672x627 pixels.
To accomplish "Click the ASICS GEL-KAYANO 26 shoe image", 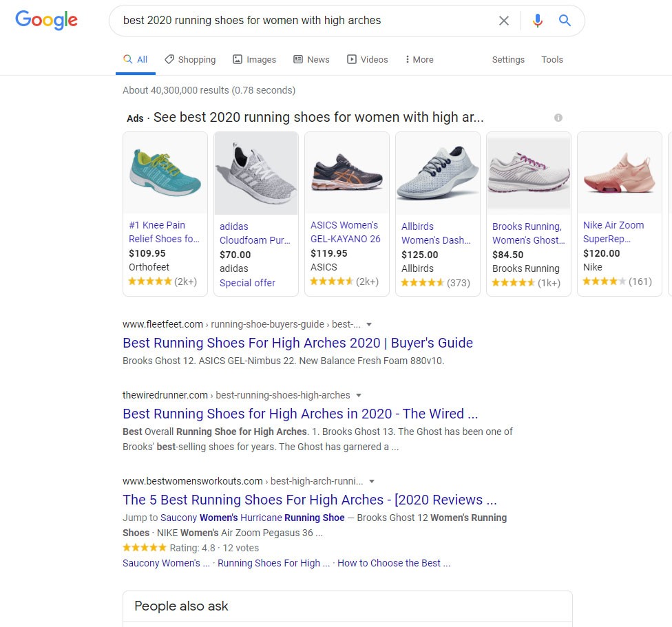I will (x=347, y=175).
